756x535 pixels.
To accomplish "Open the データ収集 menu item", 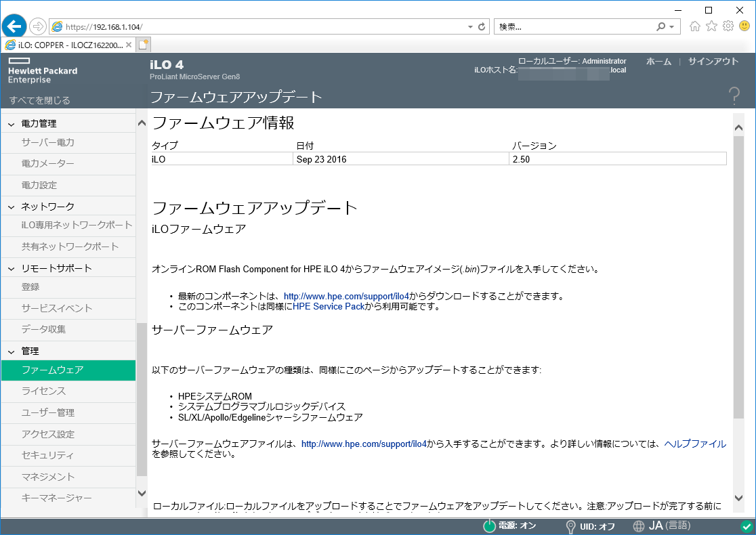I will click(x=68, y=330).
